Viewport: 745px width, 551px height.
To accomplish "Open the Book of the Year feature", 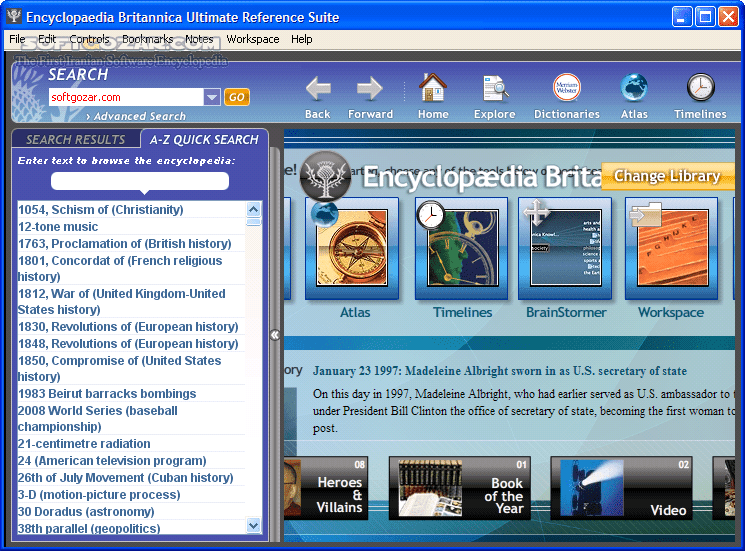I will (459, 488).
